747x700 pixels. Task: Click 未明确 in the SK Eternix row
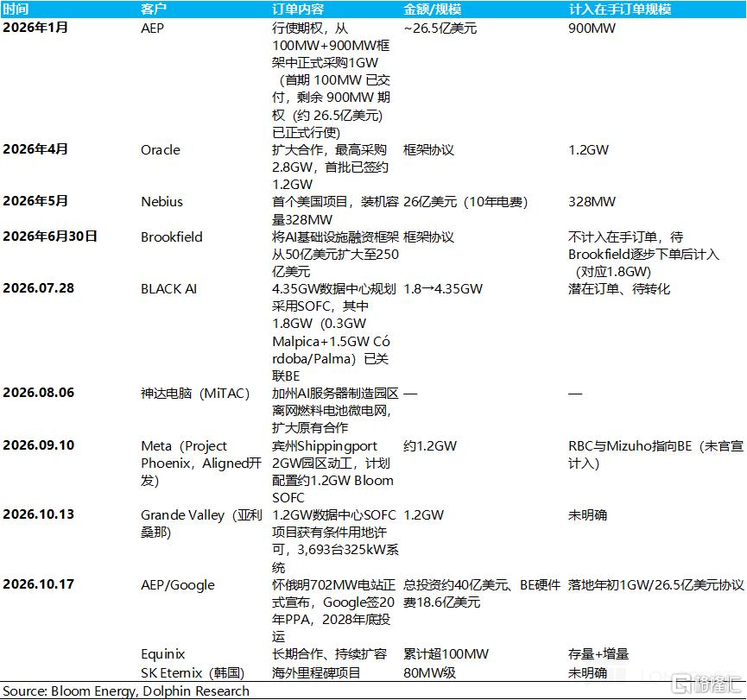(x=587, y=673)
